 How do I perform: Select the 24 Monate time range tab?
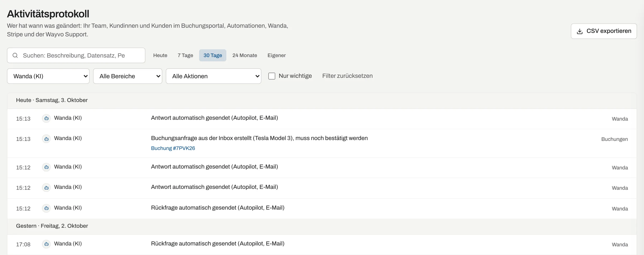point(245,55)
